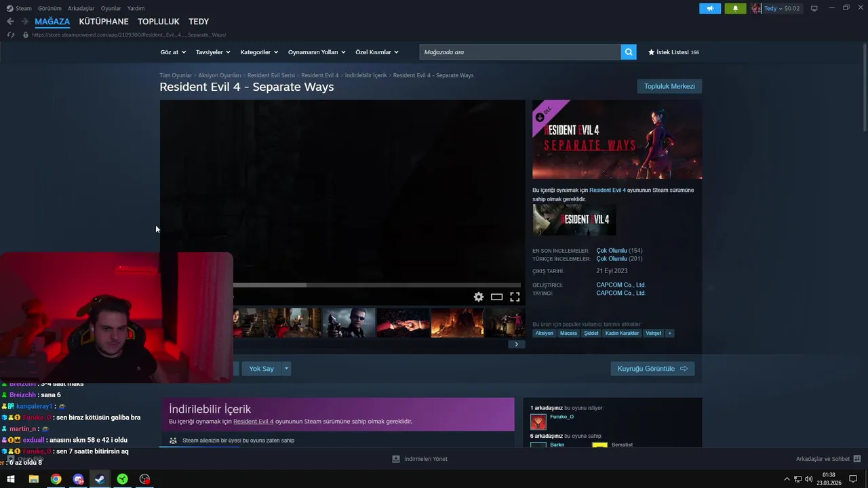Go back with the left arrow
Screen dimensions: 868x488
[10, 22]
